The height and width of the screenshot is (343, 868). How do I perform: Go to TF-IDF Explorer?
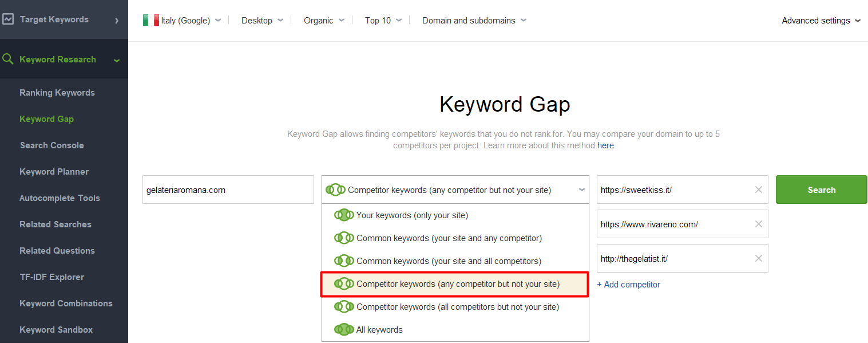click(52, 277)
